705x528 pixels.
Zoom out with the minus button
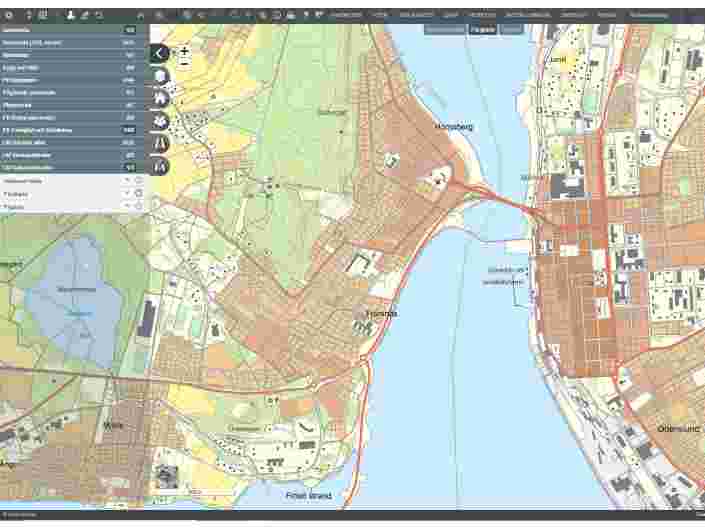pos(185,63)
